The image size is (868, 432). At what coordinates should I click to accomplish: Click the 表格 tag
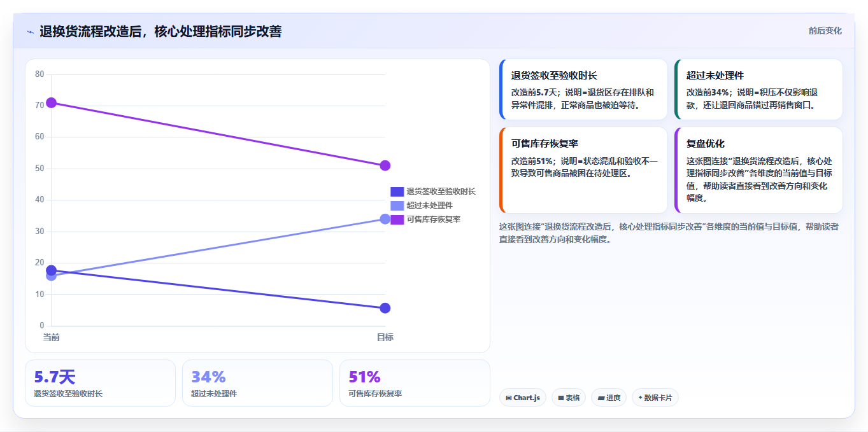coord(568,398)
